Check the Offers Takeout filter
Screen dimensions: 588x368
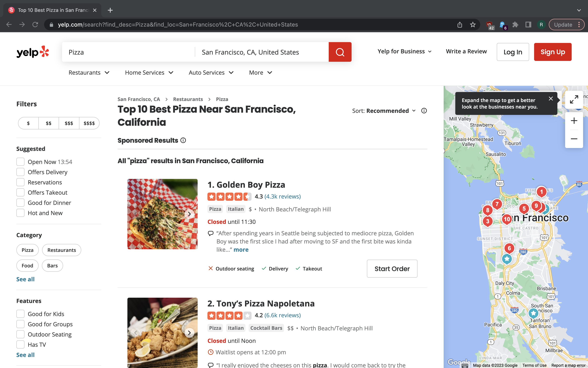pos(20,193)
